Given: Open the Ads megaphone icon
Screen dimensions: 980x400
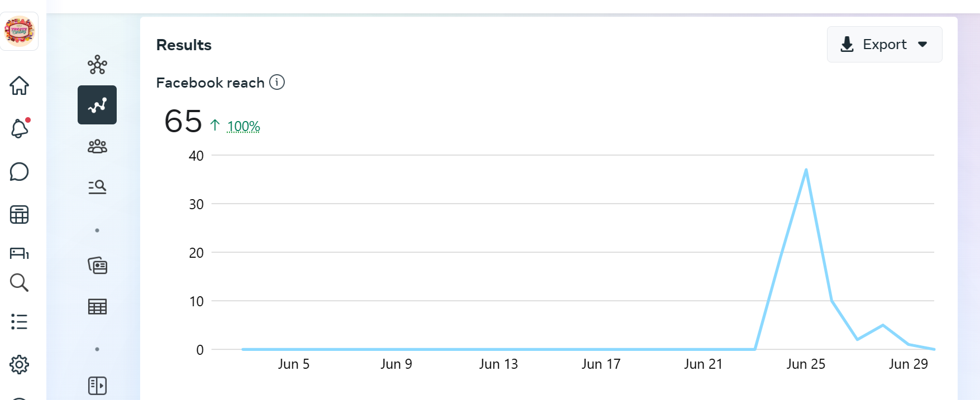Looking at the screenshot, I should pos(19,253).
